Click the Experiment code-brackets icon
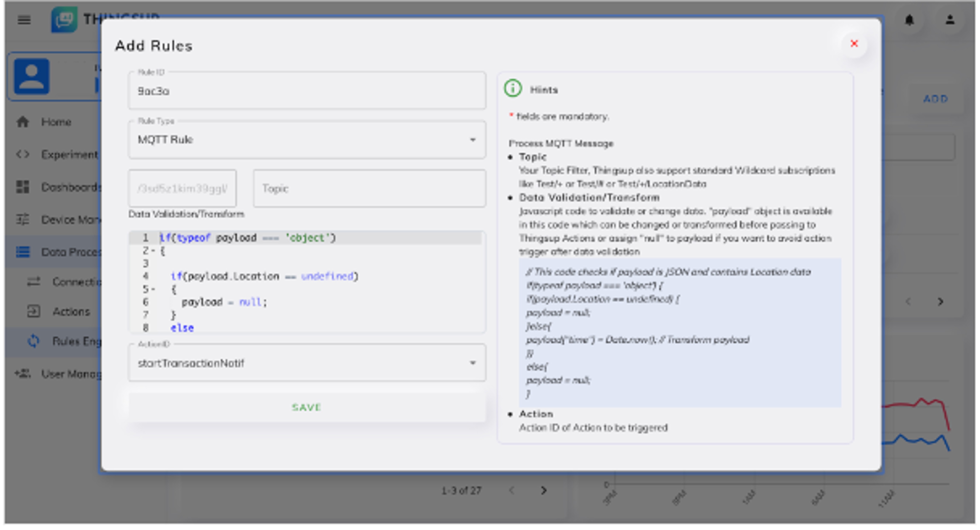 tap(23, 154)
